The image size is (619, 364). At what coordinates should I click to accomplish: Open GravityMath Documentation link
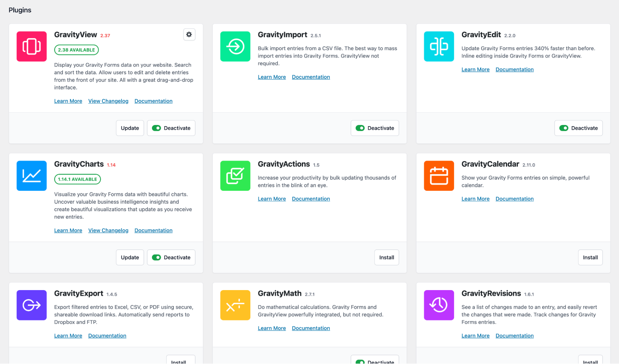pyautogui.click(x=311, y=328)
